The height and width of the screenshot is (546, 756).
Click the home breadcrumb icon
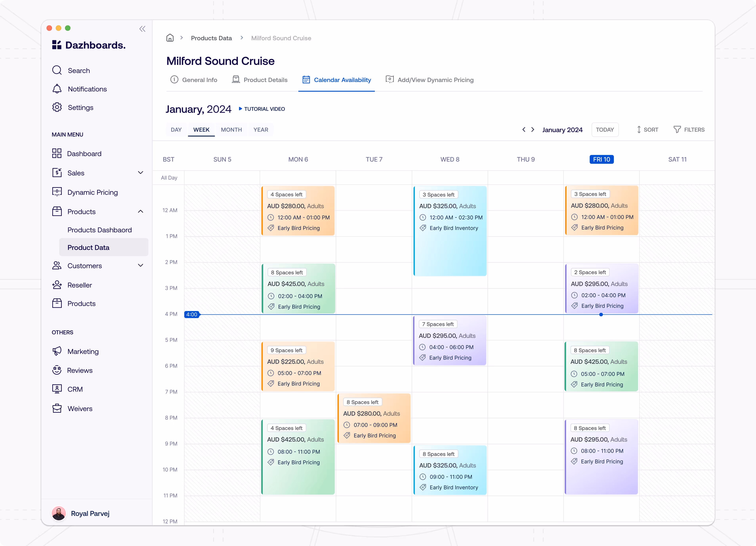point(170,38)
